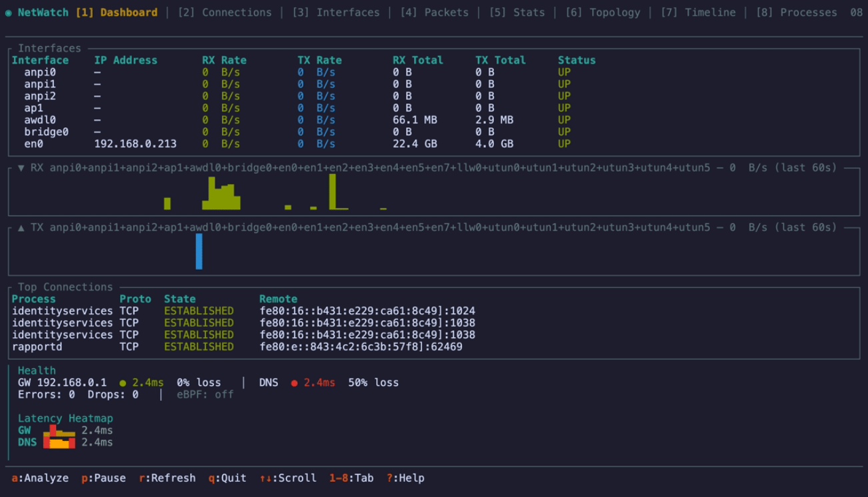Click the GW green latency status dot

[123, 383]
